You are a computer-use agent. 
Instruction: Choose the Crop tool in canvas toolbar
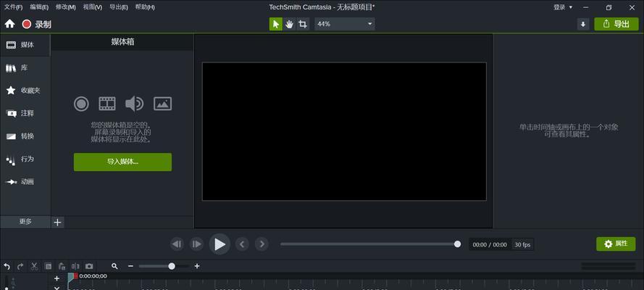pyautogui.click(x=303, y=24)
